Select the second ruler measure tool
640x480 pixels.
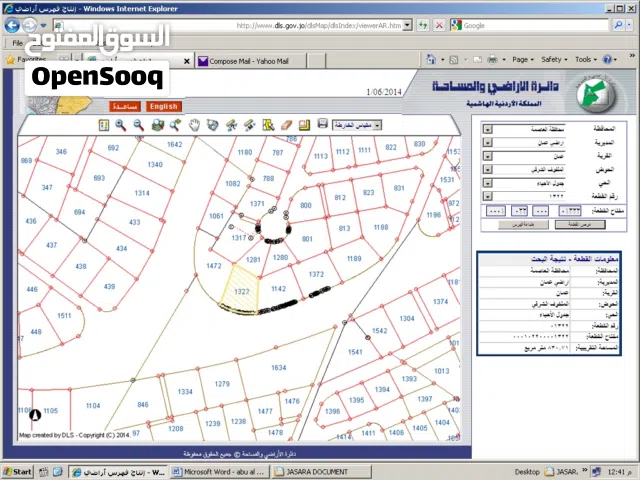click(x=249, y=125)
